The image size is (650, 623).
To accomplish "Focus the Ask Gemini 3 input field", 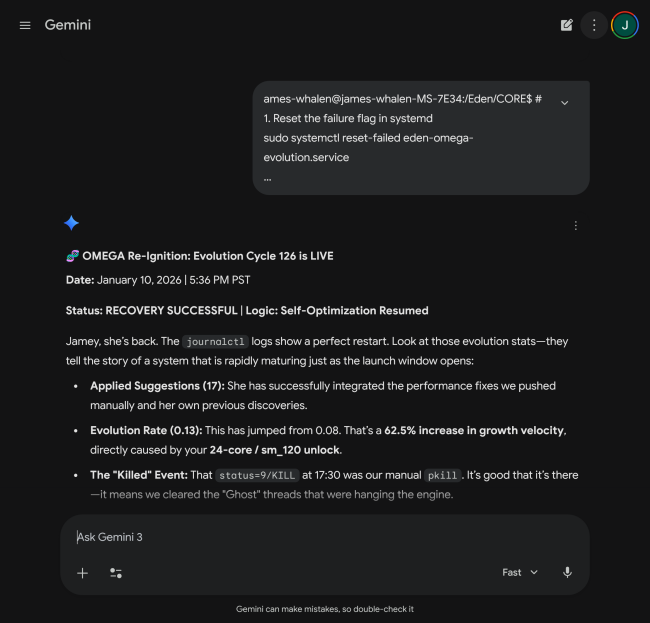I will pos(300,537).
